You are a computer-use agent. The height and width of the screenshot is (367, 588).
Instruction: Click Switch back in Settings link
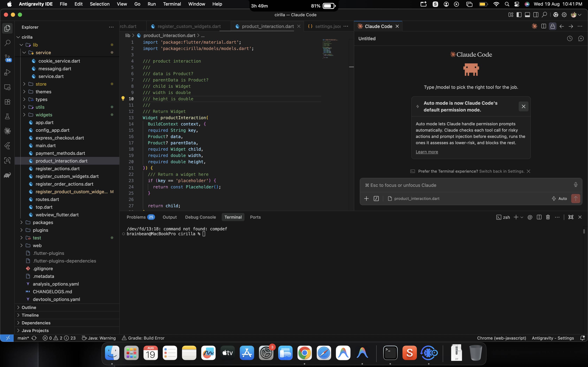502,171
